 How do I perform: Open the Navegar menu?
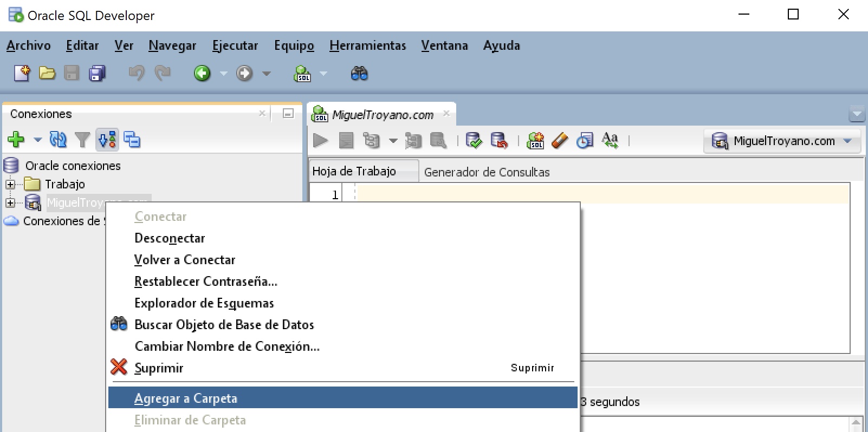click(x=172, y=45)
